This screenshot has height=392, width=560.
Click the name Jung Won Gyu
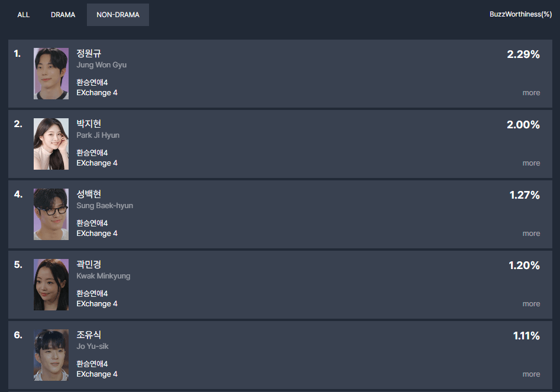(101, 65)
